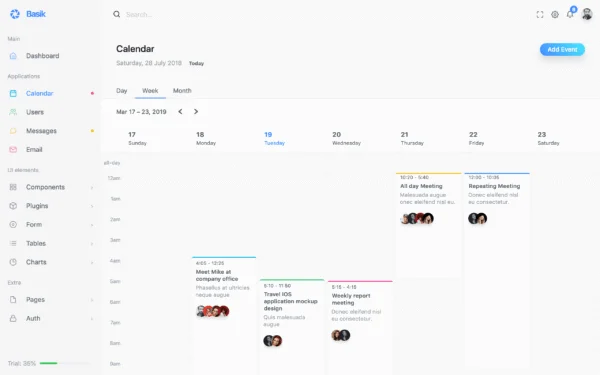Expand the Charts submenu chevron

coord(92,262)
